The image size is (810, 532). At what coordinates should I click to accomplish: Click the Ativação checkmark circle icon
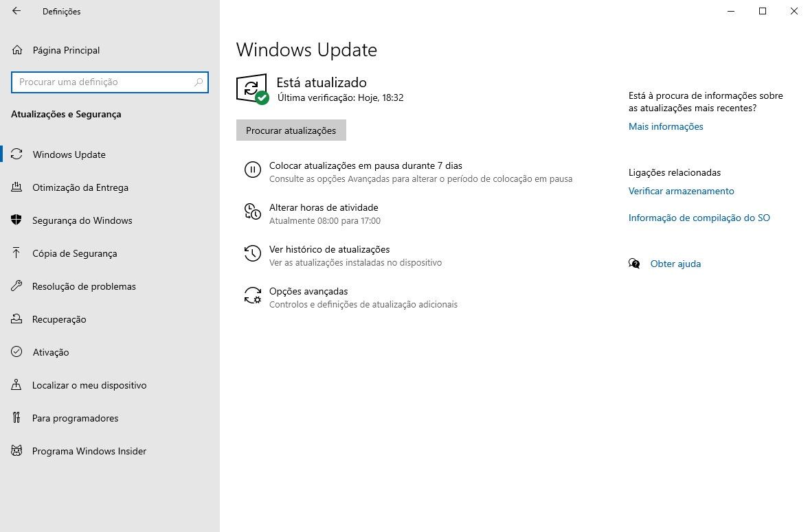[16, 352]
